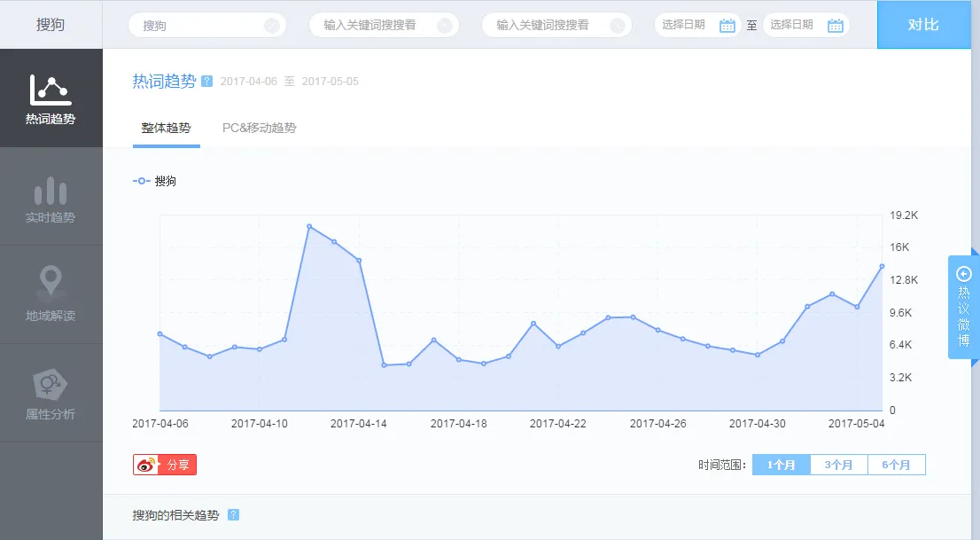
Task: Open the 实时趋势 bar chart icon
Action: click(x=51, y=191)
